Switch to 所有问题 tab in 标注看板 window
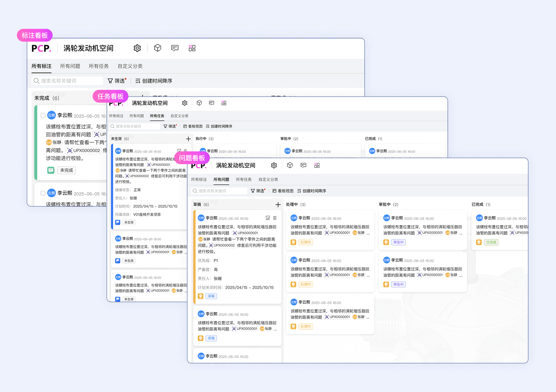The width and height of the screenshot is (556, 392). [x=70, y=66]
